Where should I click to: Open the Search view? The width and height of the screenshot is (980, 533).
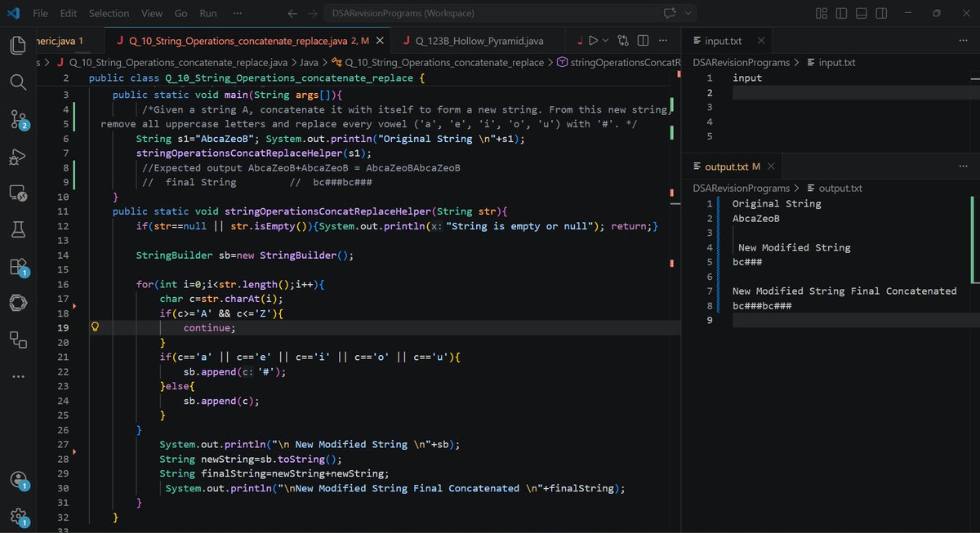18,82
